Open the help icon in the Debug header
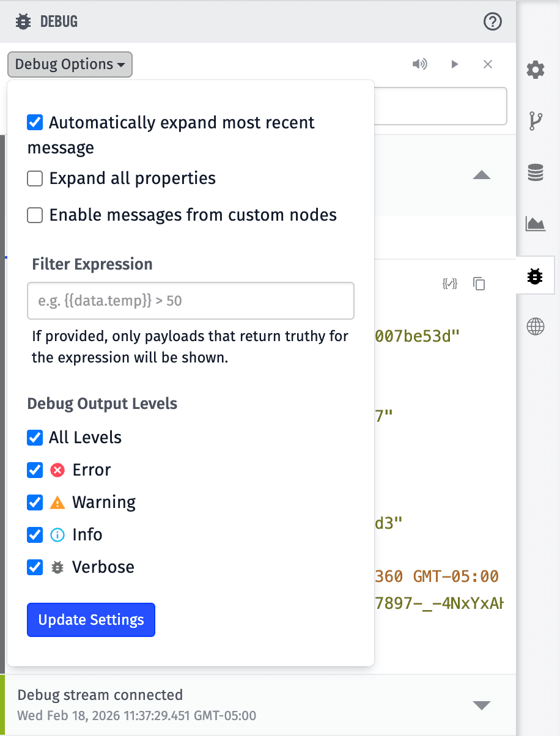The width and height of the screenshot is (560, 736). [493, 21]
